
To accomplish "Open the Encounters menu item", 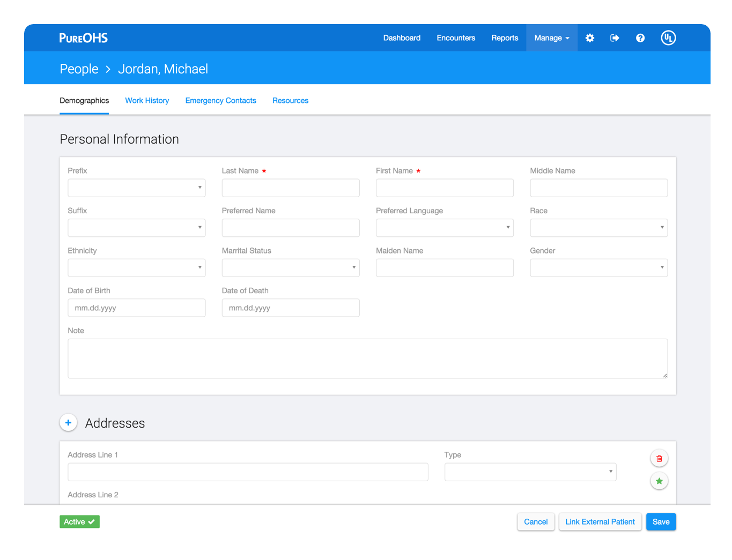I will click(456, 38).
